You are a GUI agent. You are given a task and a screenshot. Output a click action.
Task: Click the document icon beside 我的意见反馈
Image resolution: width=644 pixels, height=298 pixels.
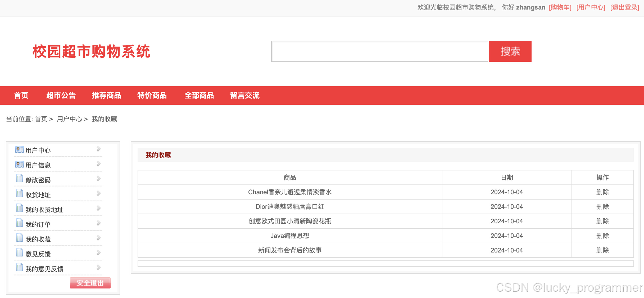(x=19, y=268)
